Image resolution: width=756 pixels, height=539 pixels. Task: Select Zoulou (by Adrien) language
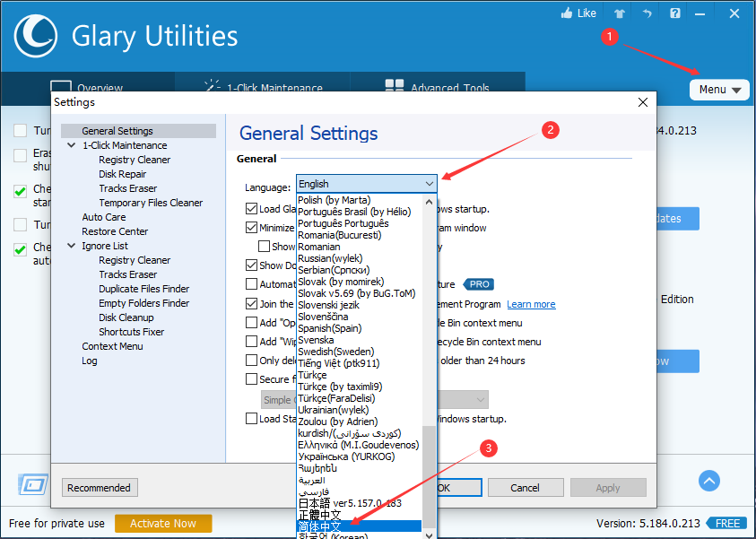coord(360,422)
